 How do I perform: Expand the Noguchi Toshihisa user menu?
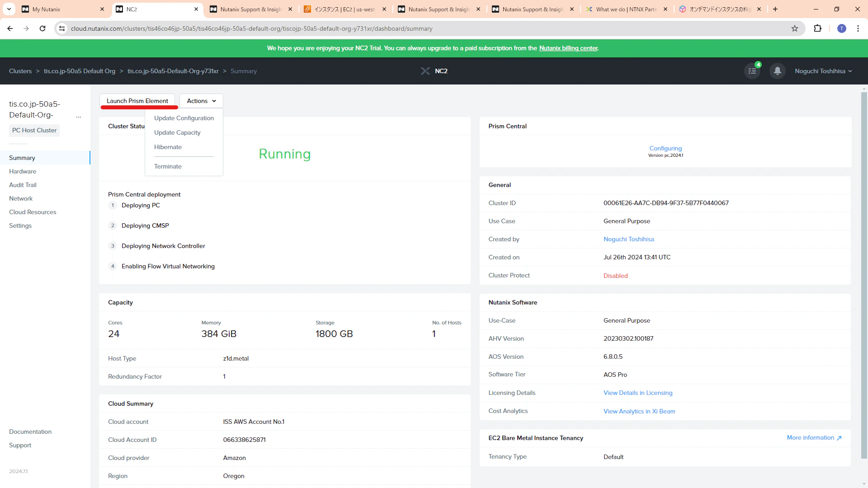(823, 71)
